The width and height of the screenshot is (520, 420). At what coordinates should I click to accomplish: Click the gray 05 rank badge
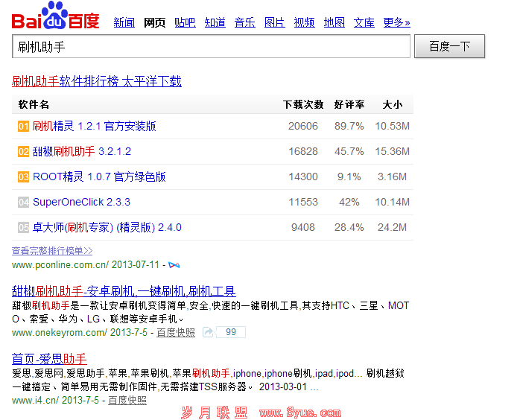point(23,227)
